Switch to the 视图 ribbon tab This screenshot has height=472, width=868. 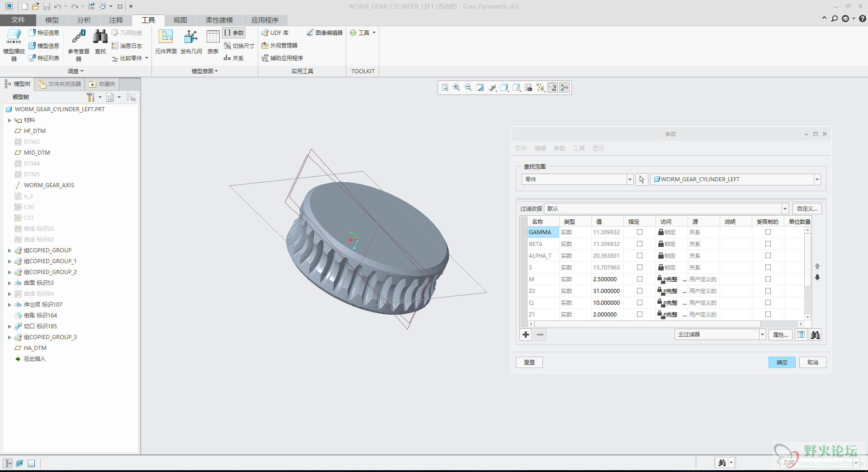click(180, 20)
